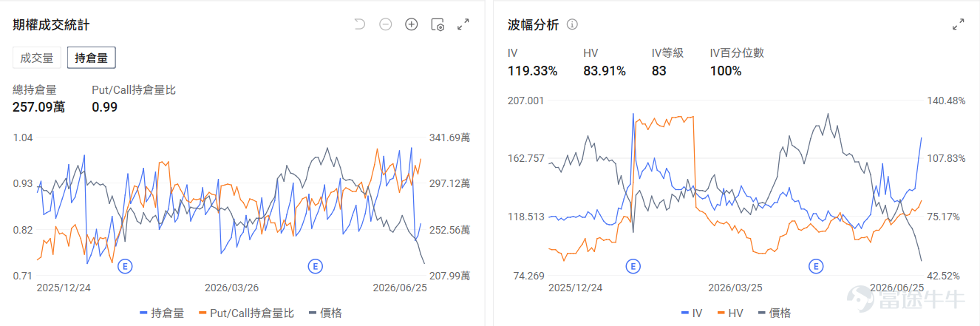Click the total open interest value 257.09萬
This screenshot has height=326, width=980.
click(38, 107)
